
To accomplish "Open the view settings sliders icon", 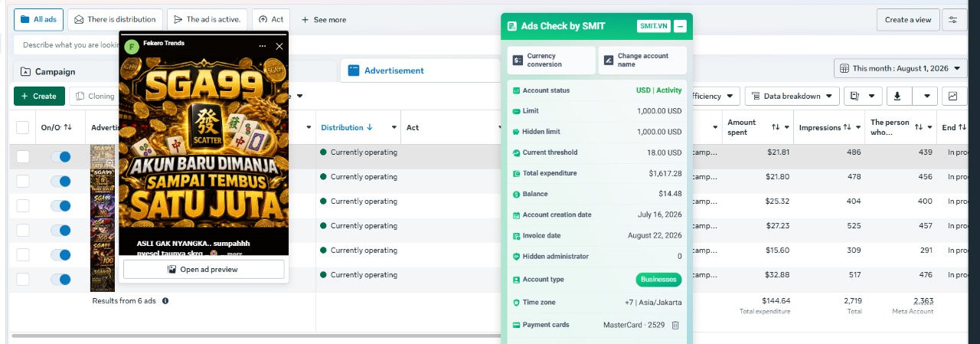I will pos(953,20).
